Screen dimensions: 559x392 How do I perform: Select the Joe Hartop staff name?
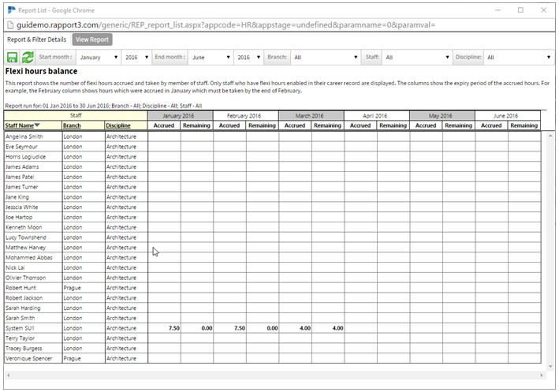coord(19,217)
